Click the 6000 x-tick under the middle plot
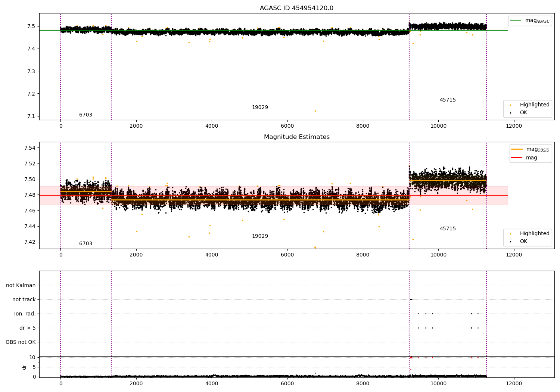Image resolution: width=560 pixels, height=392 pixels. [287, 255]
